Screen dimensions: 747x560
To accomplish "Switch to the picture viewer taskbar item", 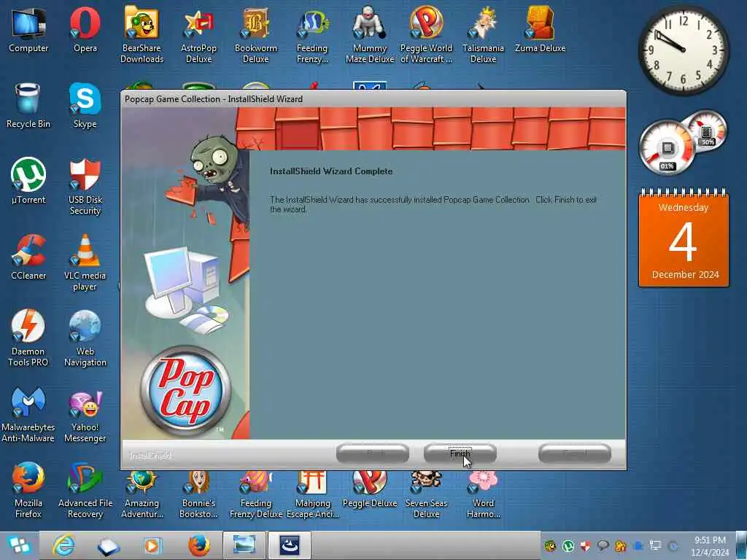I will [244, 545].
